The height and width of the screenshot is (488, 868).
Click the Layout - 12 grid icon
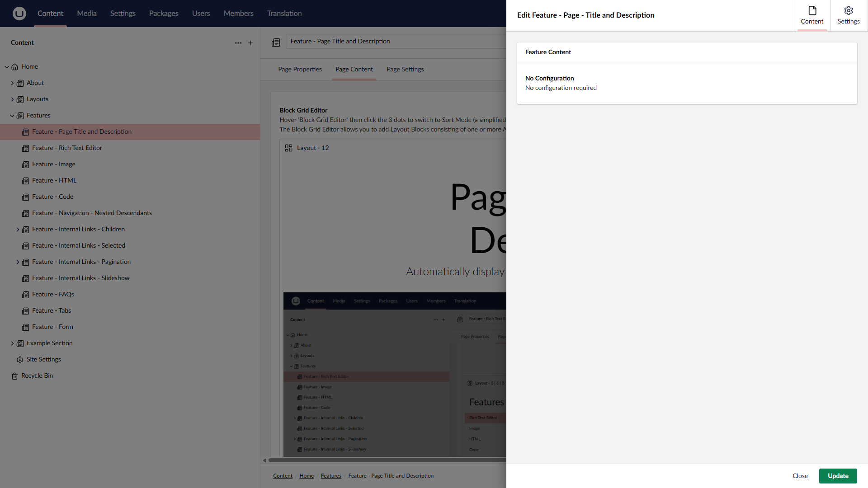288,148
